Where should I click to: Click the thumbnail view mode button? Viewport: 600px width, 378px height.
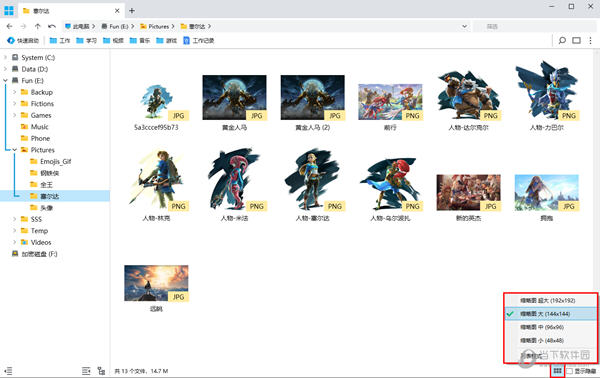pyautogui.click(x=558, y=371)
